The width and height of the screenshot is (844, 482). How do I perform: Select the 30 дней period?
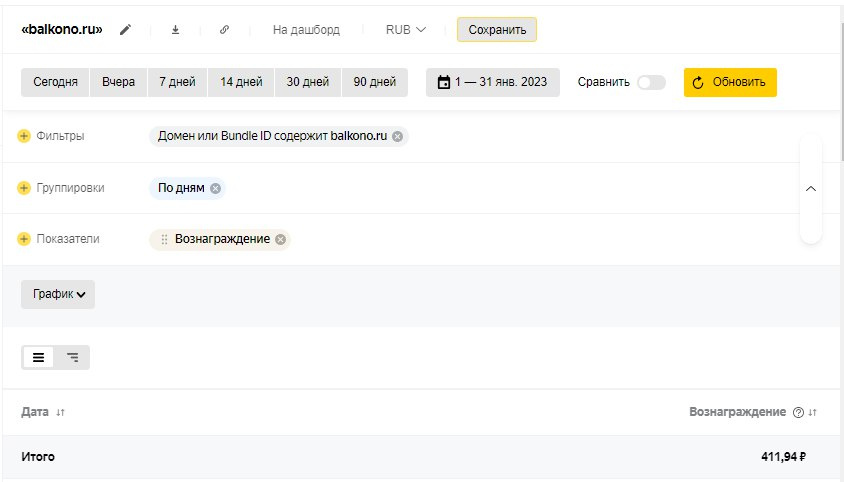click(x=308, y=82)
